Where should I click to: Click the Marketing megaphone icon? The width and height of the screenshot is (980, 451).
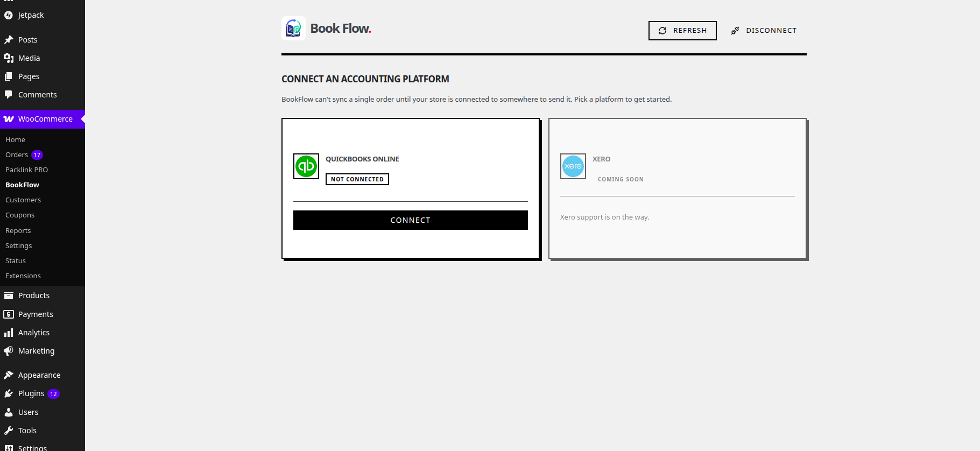click(x=9, y=351)
